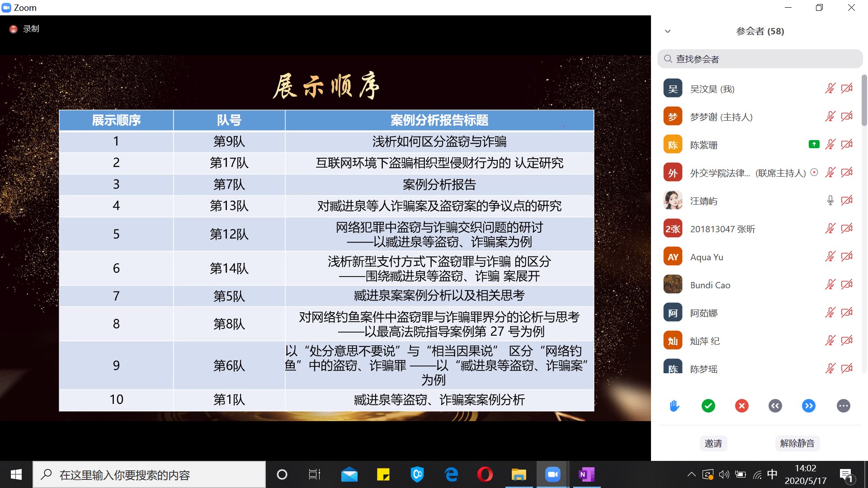Toggle 吴汶昊's muted microphone icon

click(x=830, y=89)
